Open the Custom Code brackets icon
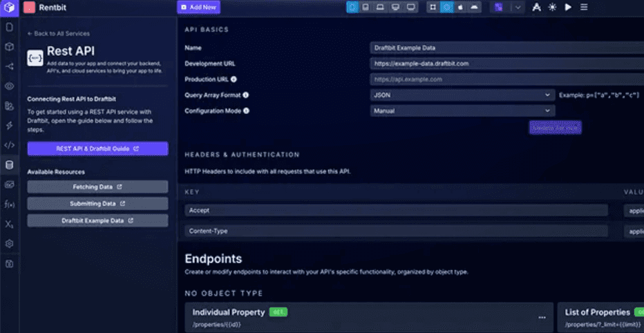The height and width of the screenshot is (333, 644). click(x=9, y=145)
